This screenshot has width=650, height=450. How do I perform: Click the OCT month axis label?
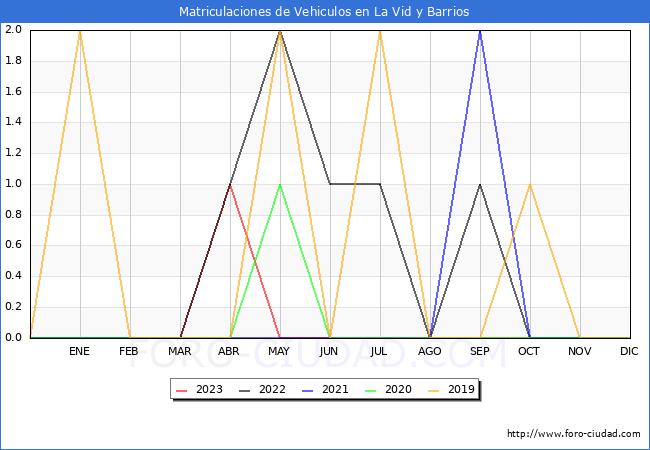pos(529,351)
